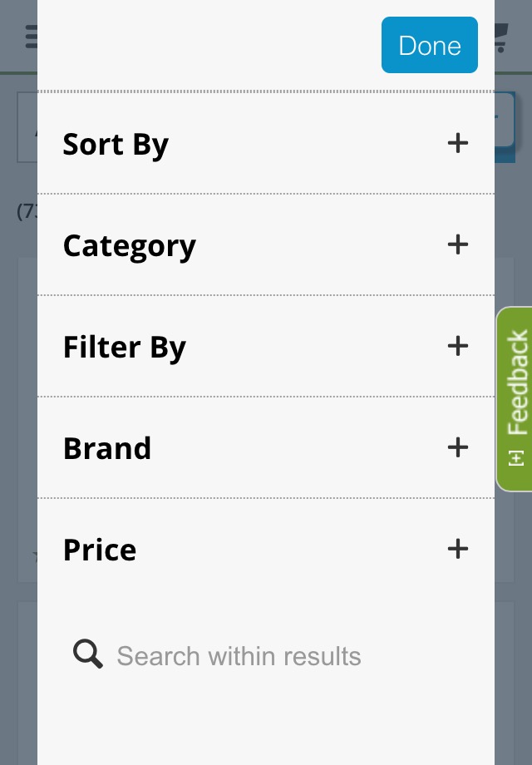Click the plus icon next to Brand
This screenshot has height=765, width=532.
tap(457, 447)
